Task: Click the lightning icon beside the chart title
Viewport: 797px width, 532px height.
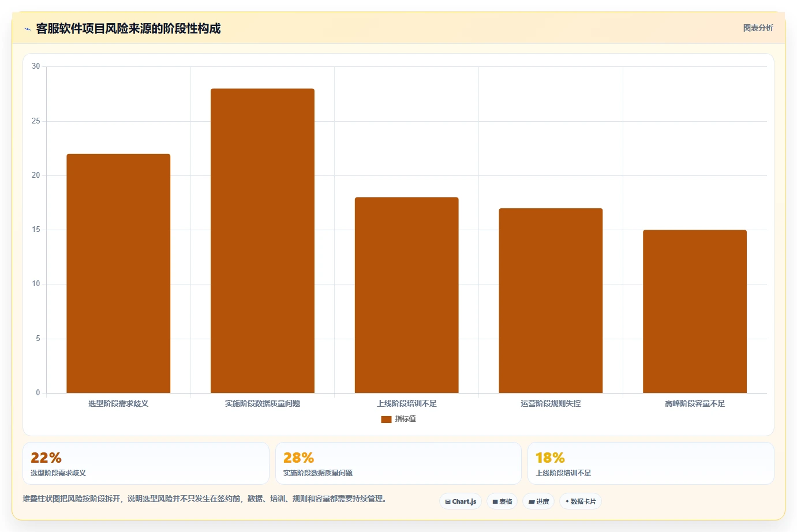Action: click(x=27, y=29)
